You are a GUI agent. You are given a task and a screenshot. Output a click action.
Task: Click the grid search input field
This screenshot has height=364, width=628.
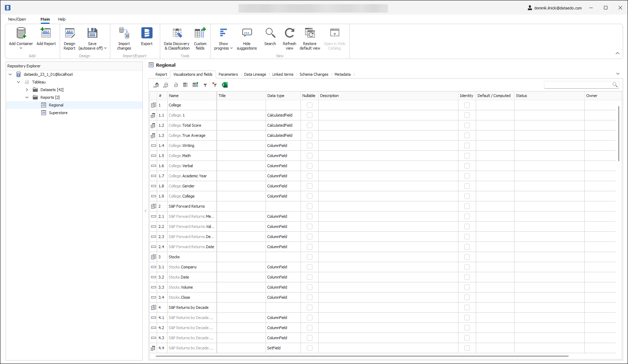[578, 85]
